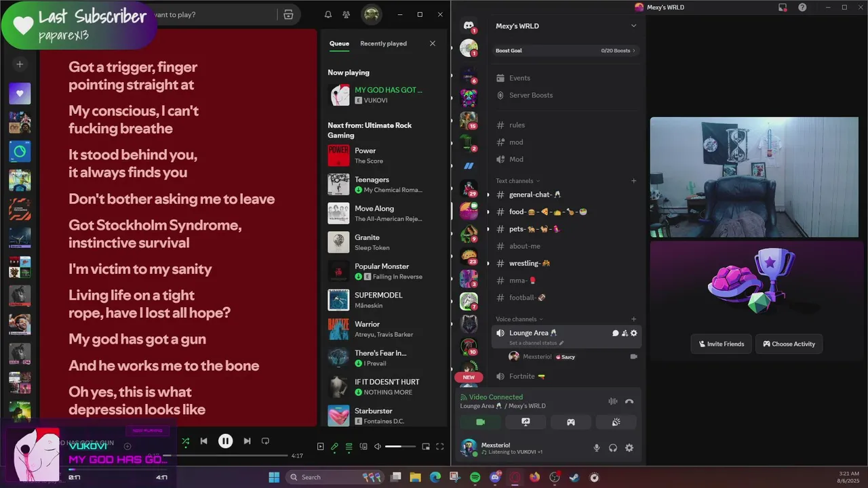Click the SUPERMODEL album thumbnail
The width and height of the screenshot is (868, 488).
pos(338,300)
